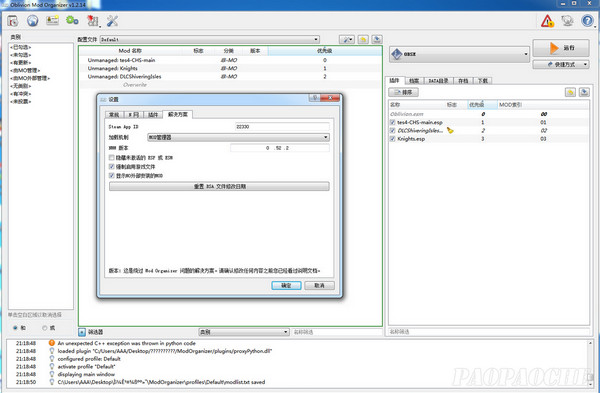Expand the shortcut button dropdown arrow
Viewport: 600px width, 393px height.
[585, 64]
